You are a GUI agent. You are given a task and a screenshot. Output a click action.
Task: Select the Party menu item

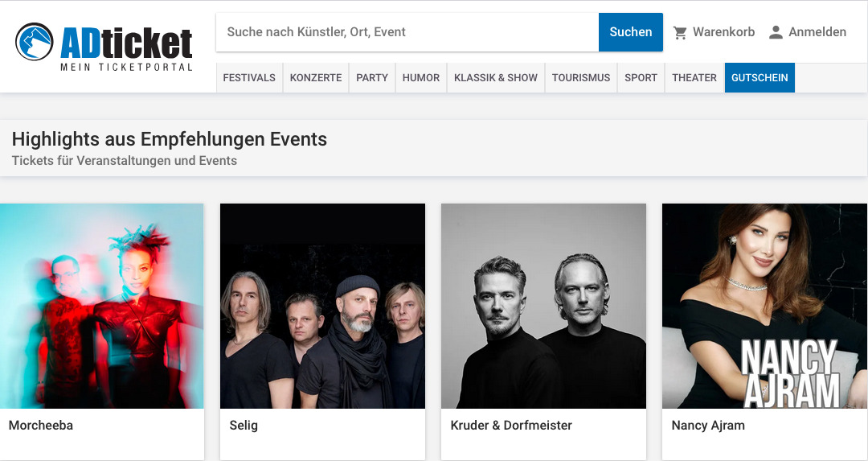372,78
